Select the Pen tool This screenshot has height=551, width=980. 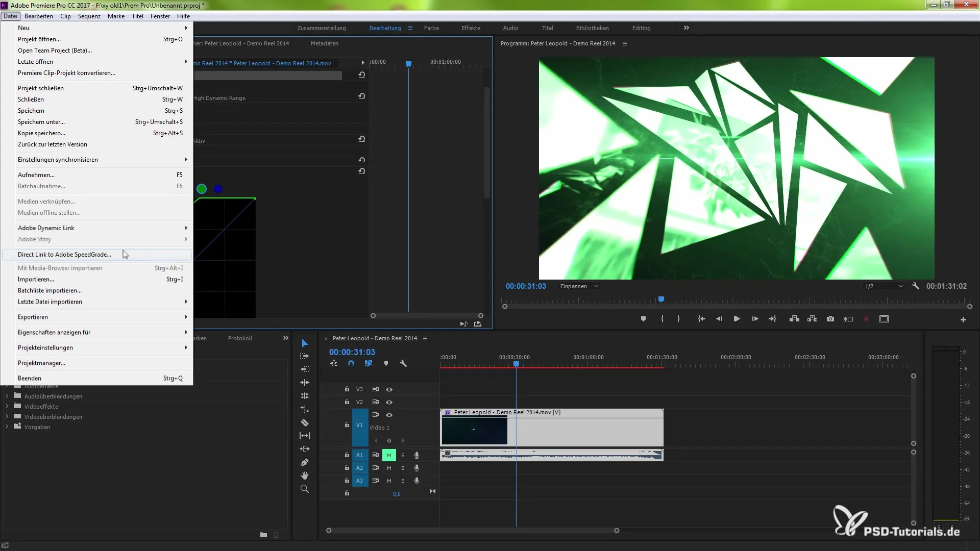[305, 462]
